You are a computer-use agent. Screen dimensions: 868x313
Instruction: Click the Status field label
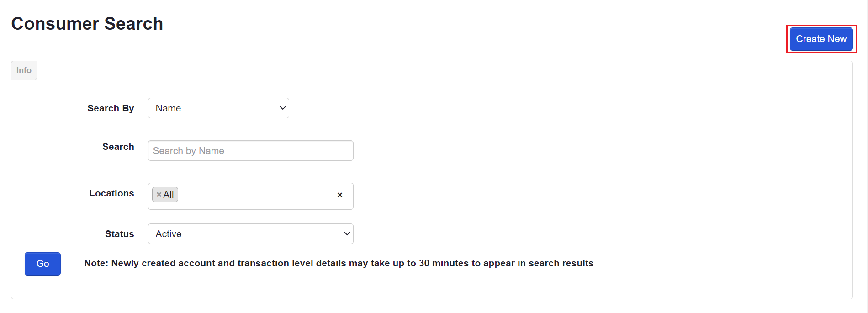[x=119, y=234]
